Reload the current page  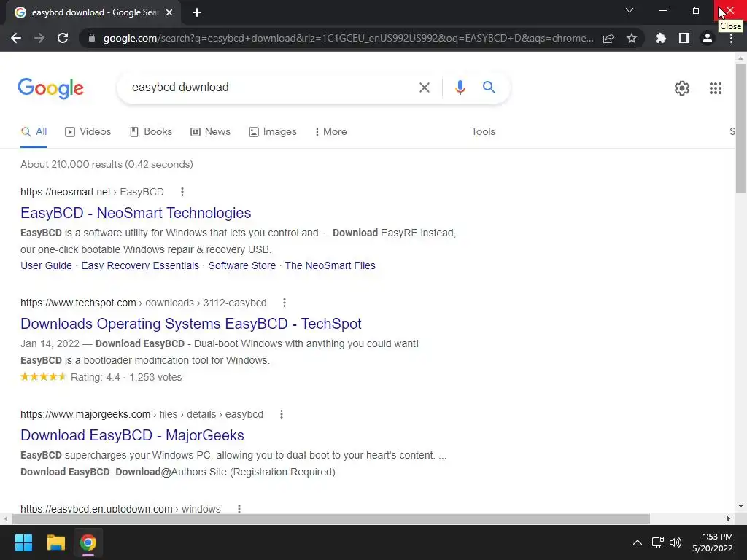(63, 38)
